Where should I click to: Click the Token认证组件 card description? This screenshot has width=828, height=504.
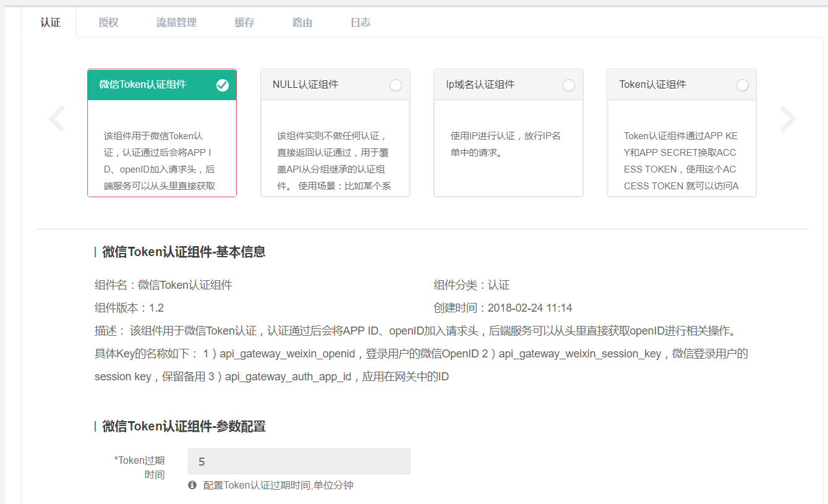coord(681,161)
